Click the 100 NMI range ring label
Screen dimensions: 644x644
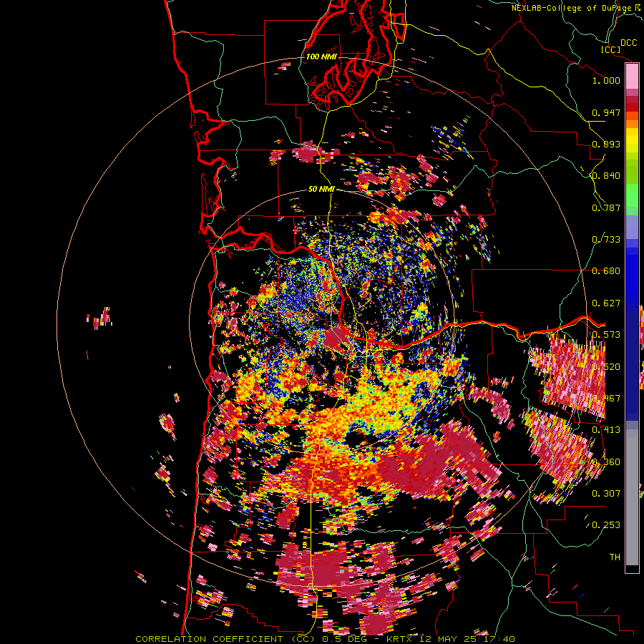pyautogui.click(x=321, y=57)
